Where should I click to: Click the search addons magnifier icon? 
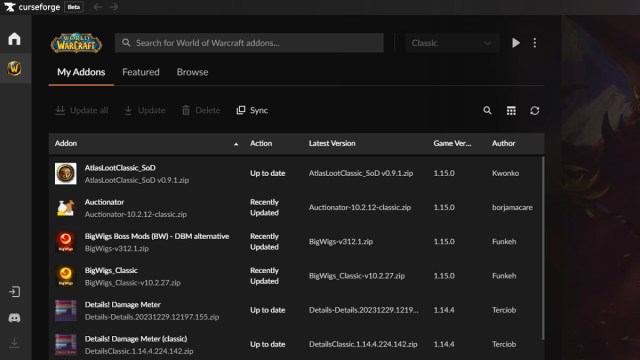pyautogui.click(x=487, y=110)
